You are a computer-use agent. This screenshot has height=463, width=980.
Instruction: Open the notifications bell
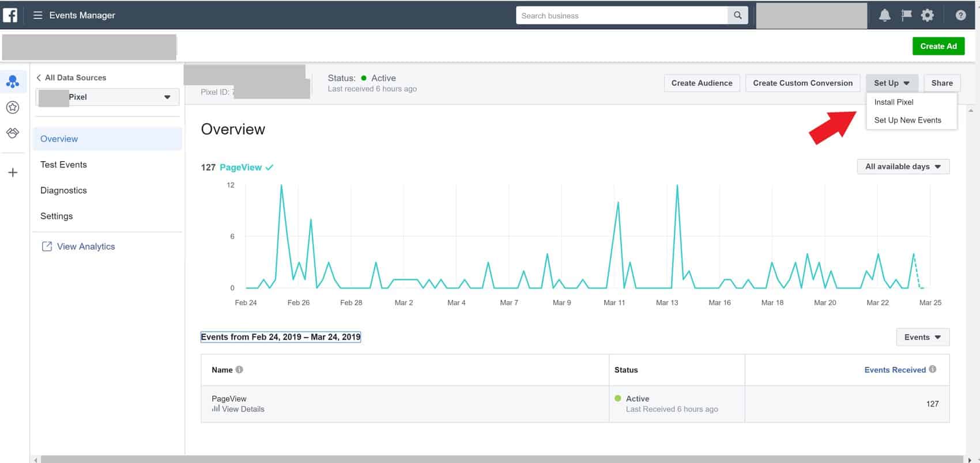coord(884,16)
